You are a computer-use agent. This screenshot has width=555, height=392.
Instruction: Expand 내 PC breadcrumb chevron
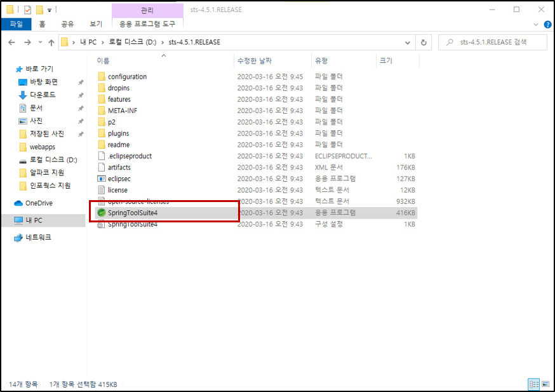[102, 43]
